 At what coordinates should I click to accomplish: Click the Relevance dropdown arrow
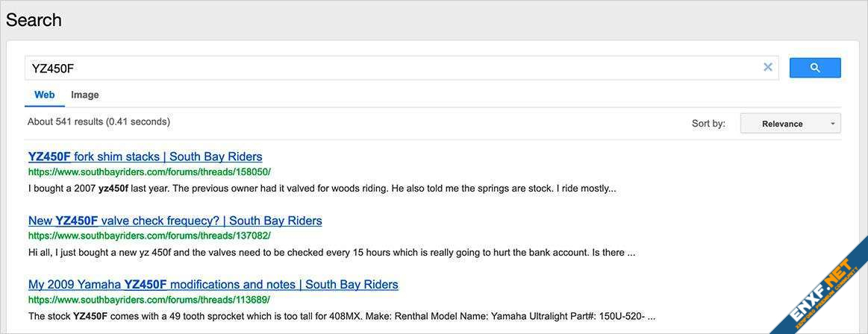pyautogui.click(x=833, y=124)
